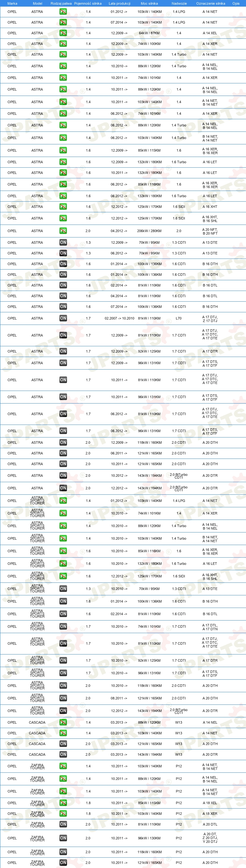Click ON icon in Zafira Tourer A 20 DTL row

coord(63,824)
